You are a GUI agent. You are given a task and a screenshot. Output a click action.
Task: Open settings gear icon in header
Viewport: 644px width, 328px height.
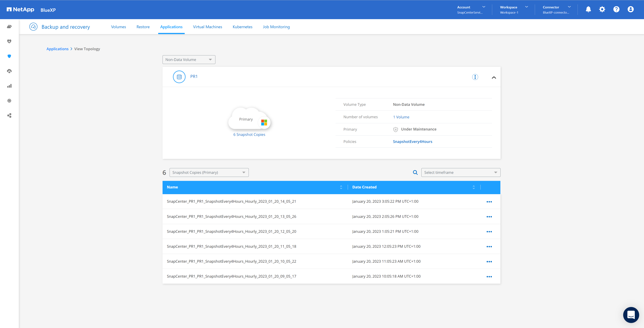tap(602, 10)
